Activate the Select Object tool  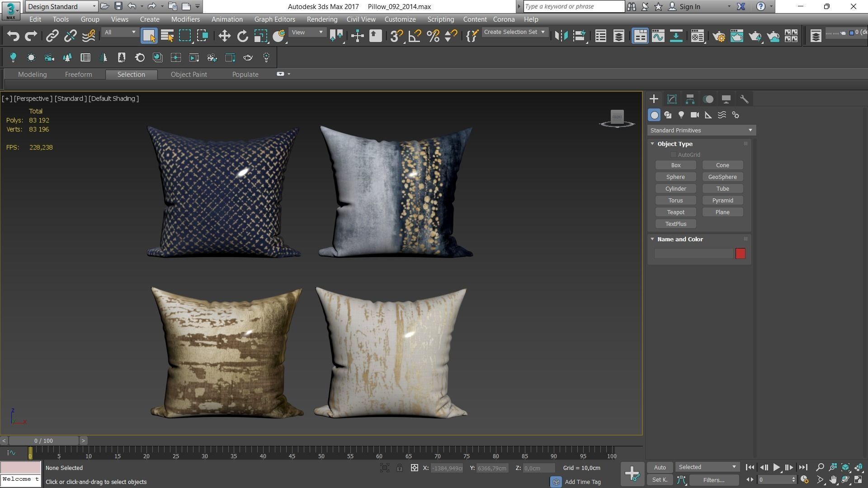point(149,36)
